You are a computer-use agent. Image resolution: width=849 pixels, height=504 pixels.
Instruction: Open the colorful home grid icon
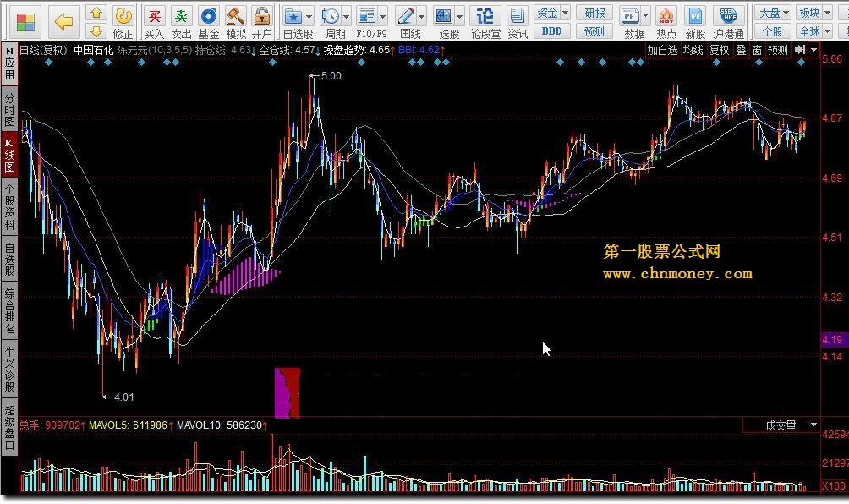coord(25,22)
